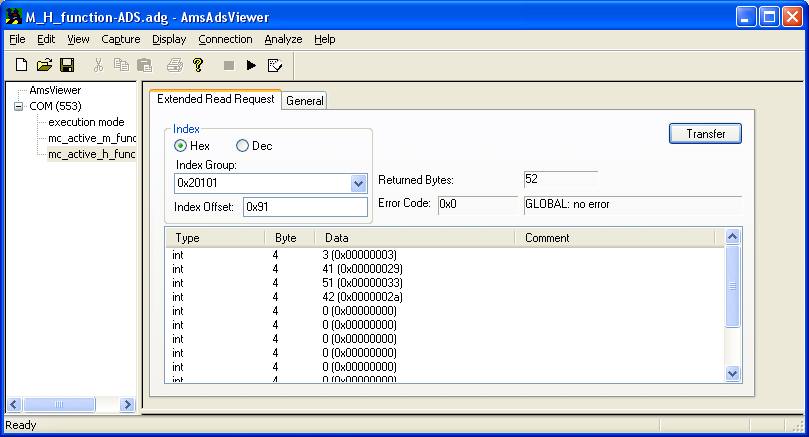Select mc_active_m_func tree item

[91, 138]
